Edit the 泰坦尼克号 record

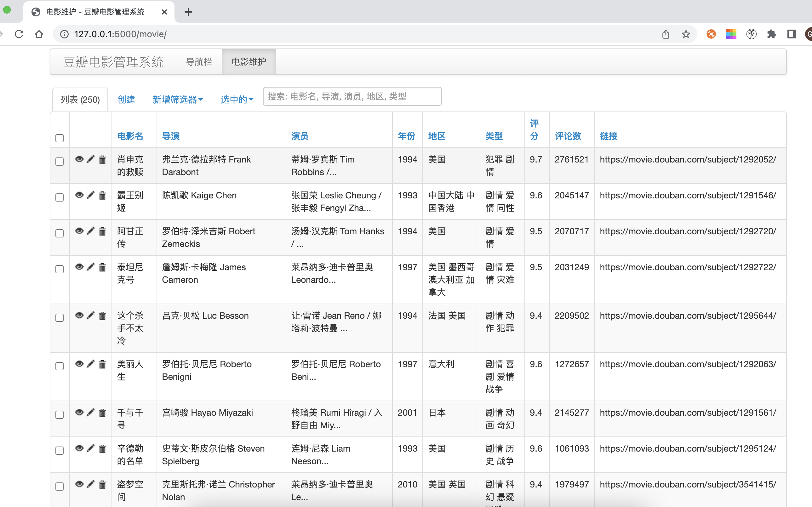pos(91,267)
